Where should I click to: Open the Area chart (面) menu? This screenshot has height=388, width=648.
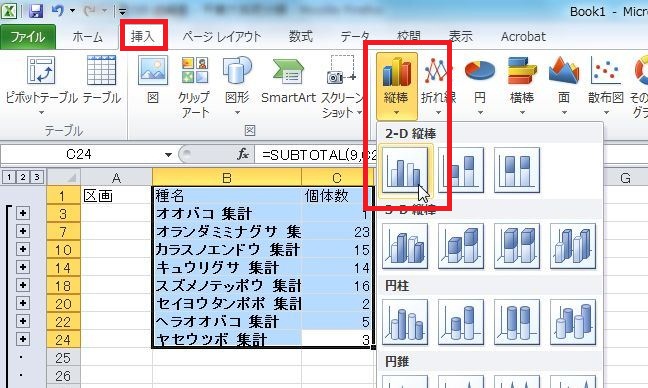point(564,86)
